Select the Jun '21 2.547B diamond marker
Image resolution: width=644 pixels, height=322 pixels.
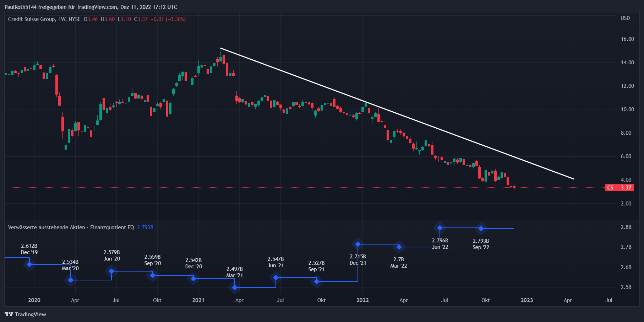(x=276, y=278)
